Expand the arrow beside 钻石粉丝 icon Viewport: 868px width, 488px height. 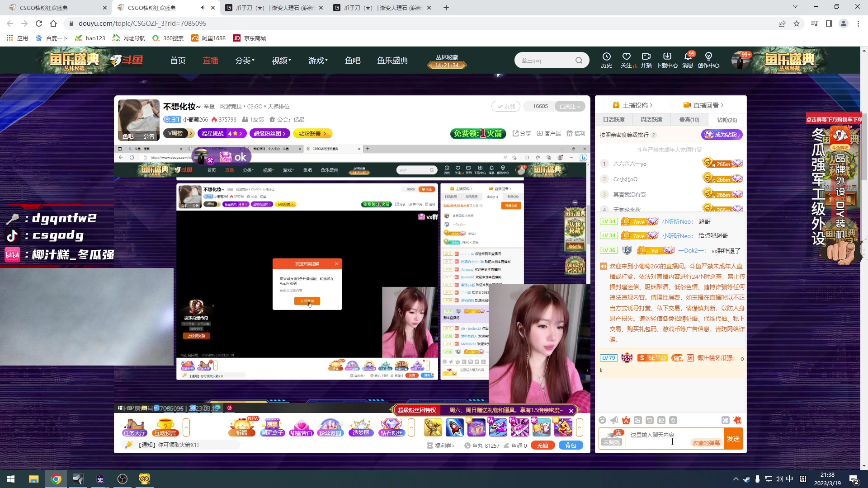coord(411,427)
